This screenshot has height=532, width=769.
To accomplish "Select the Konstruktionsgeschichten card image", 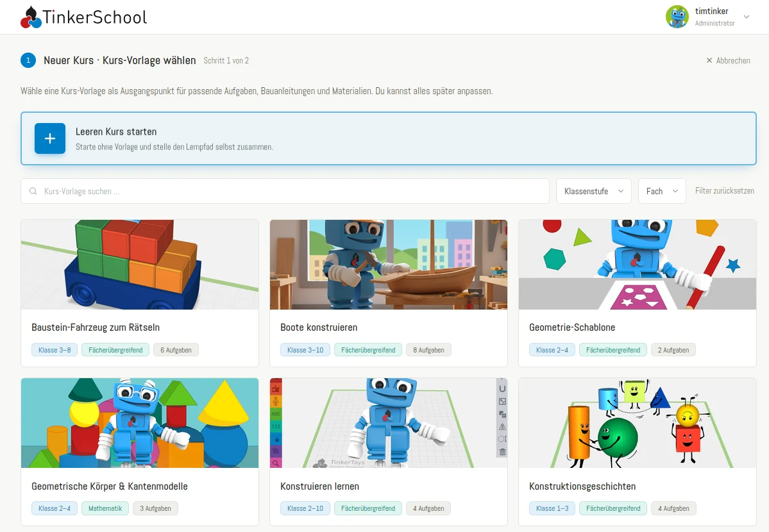I will pos(637,422).
